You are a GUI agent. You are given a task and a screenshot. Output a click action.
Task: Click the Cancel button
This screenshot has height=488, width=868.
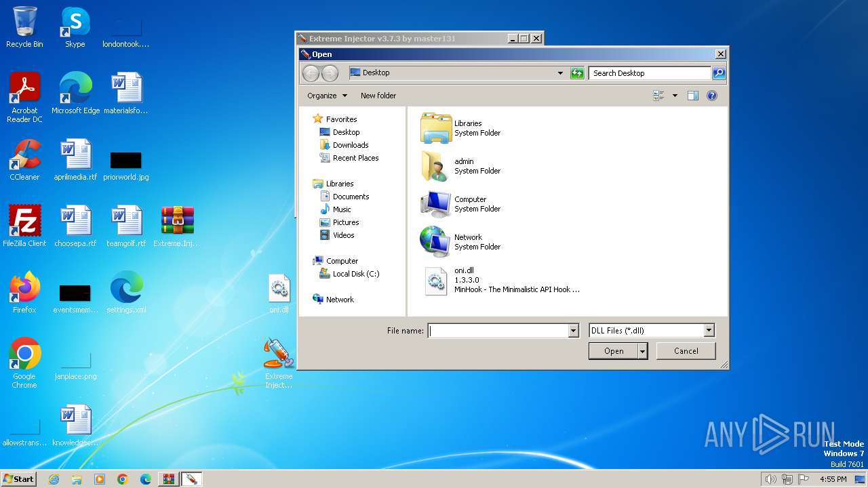(x=686, y=351)
